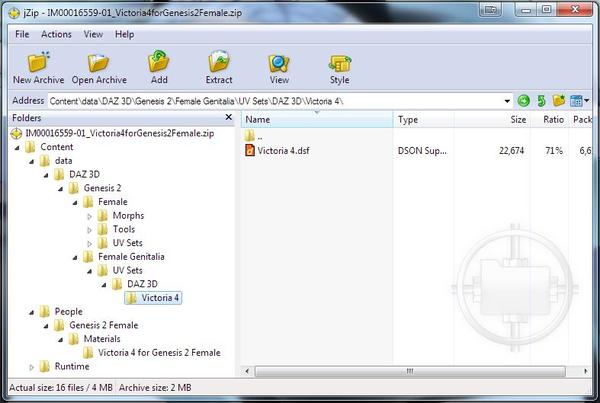Minimize the jZip window
Screen dimensions: 600x403
pos(527,9)
